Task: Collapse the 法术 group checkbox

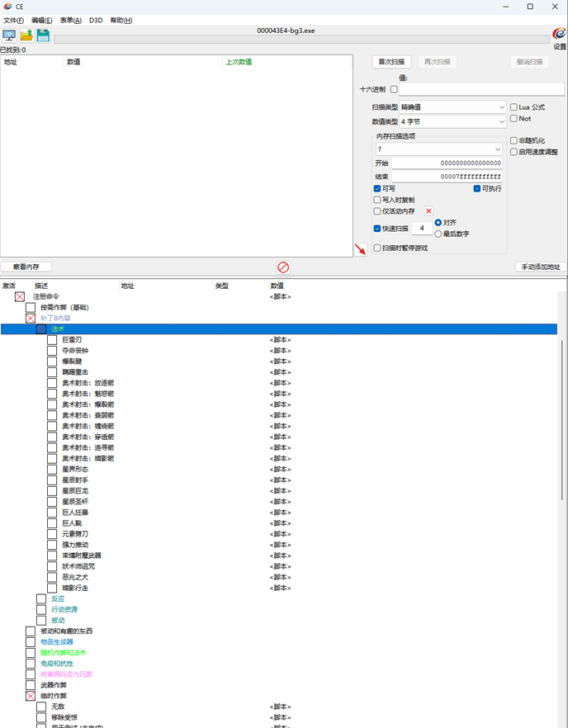Action: click(x=41, y=329)
